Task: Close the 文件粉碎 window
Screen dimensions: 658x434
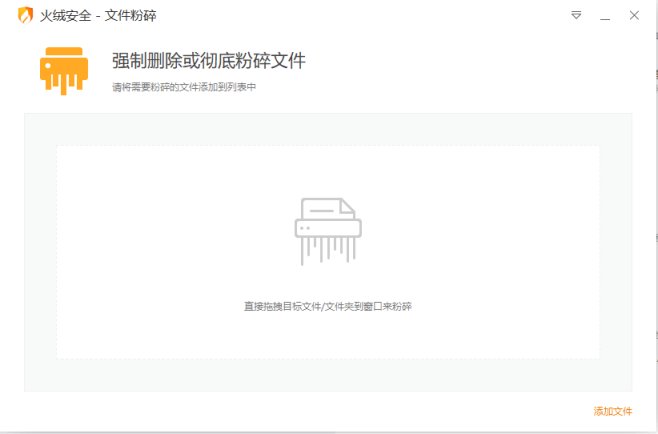Action: tap(634, 16)
